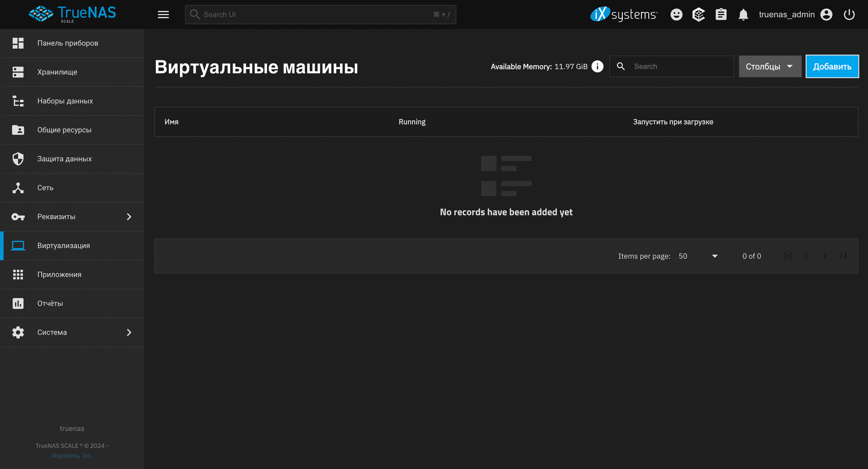Open Отчёты menu item
The height and width of the screenshot is (469, 868).
[x=72, y=303]
